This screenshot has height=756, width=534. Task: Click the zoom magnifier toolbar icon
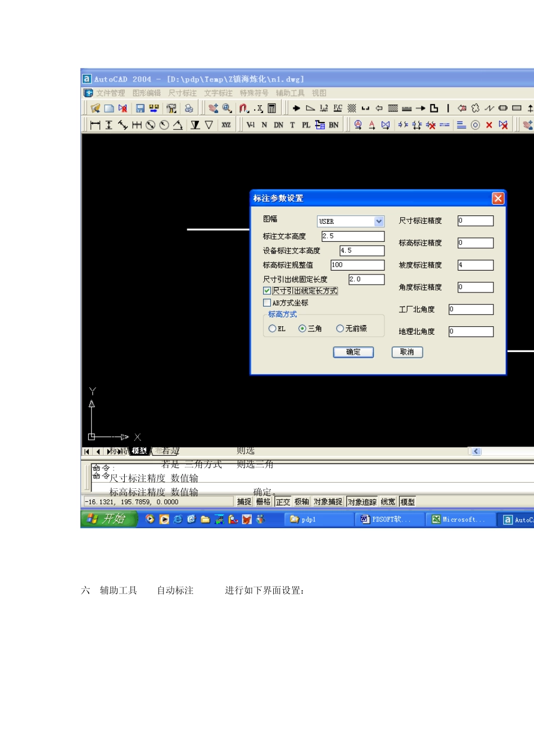click(227, 108)
